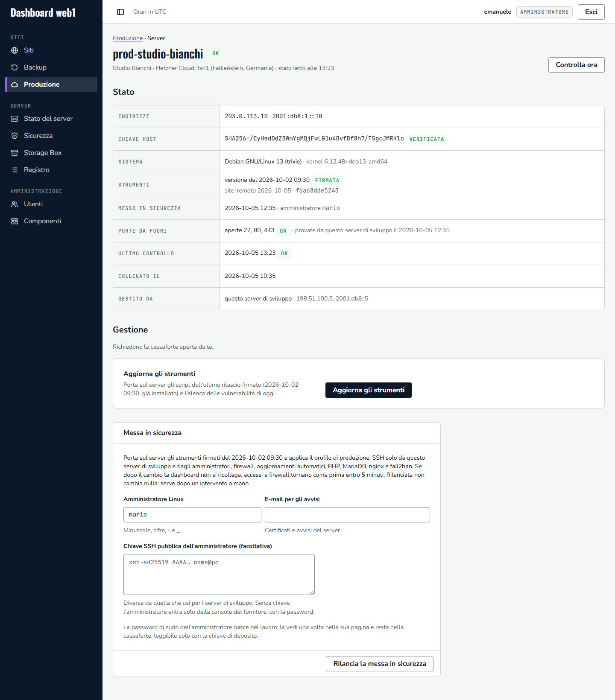Open Utenti administration page
615x700 pixels.
pyautogui.click(x=51, y=204)
